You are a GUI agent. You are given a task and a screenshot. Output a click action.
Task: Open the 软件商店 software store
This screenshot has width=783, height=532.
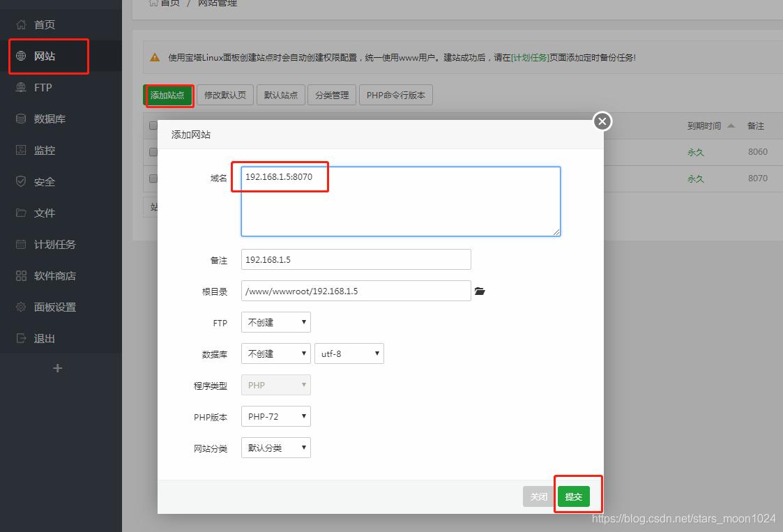pos(49,275)
